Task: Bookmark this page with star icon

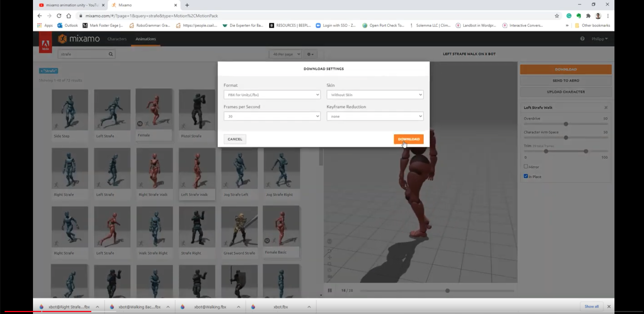Action: tap(557, 16)
